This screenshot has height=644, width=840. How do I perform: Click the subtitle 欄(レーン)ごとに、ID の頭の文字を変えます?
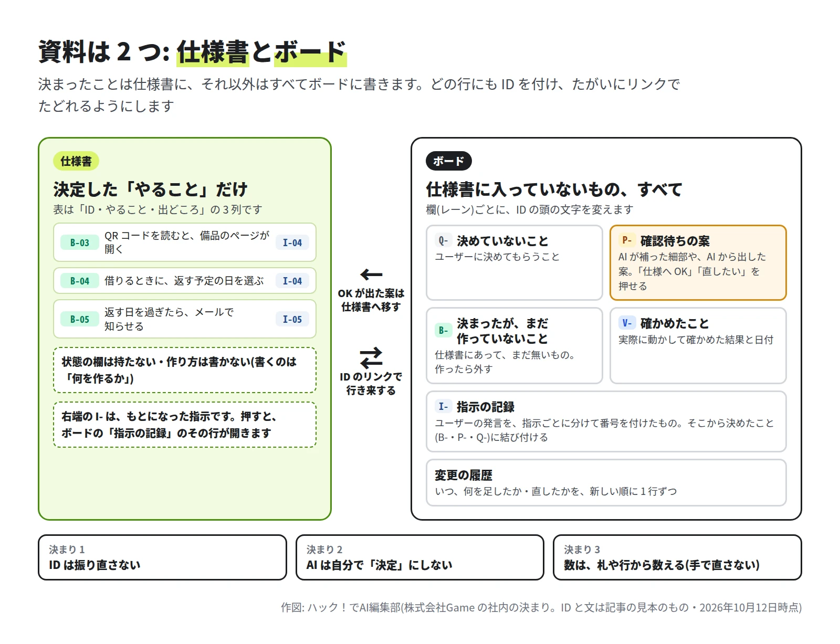click(x=530, y=209)
